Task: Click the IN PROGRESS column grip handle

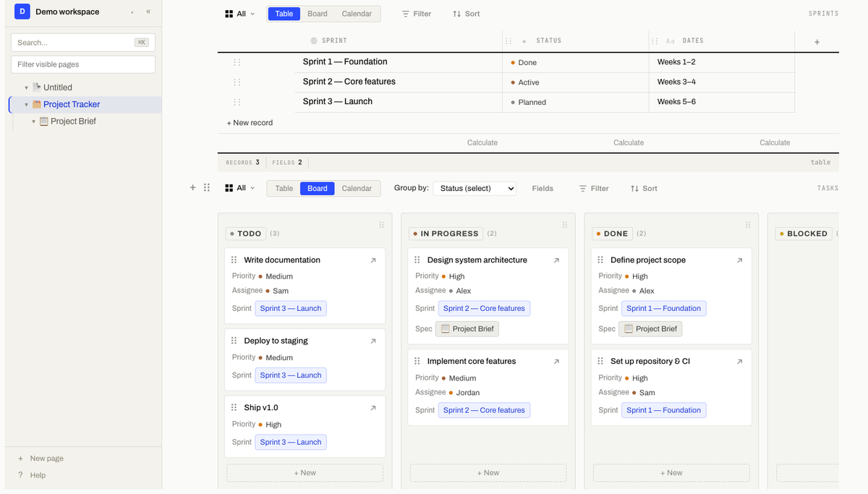Action: (564, 225)
